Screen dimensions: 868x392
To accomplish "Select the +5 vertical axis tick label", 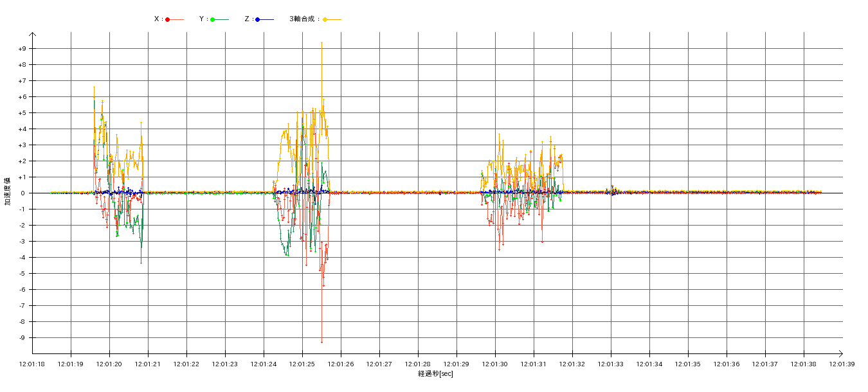I will click(22, 113).
